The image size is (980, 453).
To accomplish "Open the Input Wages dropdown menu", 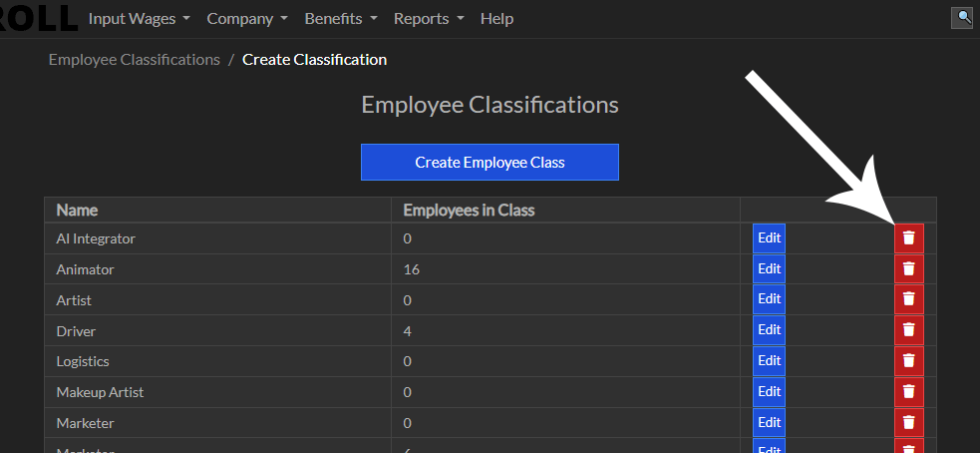I will point(139,19).
